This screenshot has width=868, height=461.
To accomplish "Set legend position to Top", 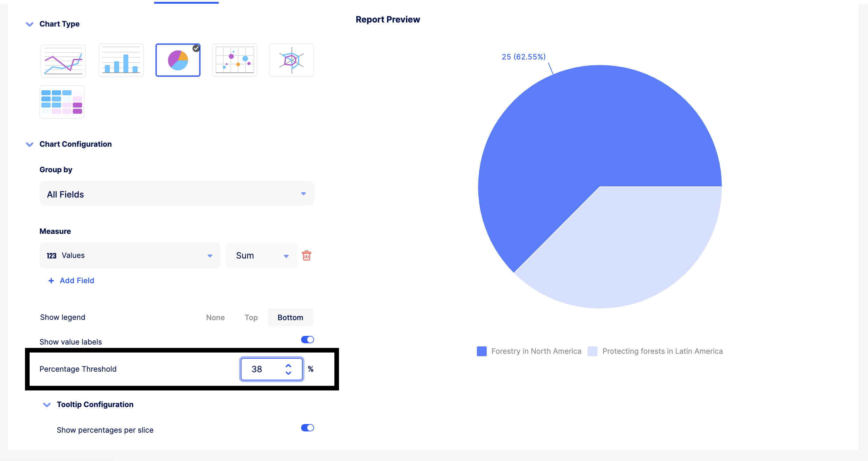I will click(x=251, y=317).
